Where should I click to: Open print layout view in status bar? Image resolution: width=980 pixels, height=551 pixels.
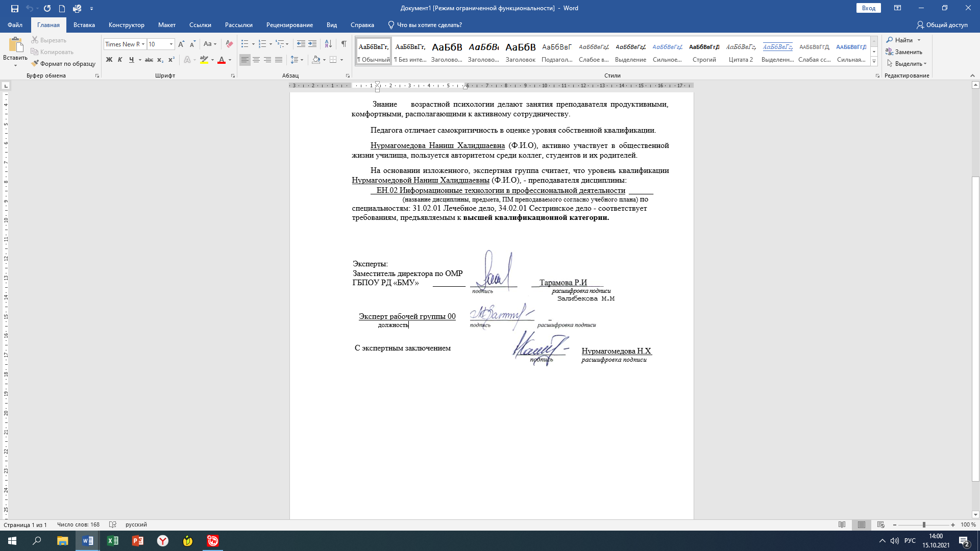(862, 524)
